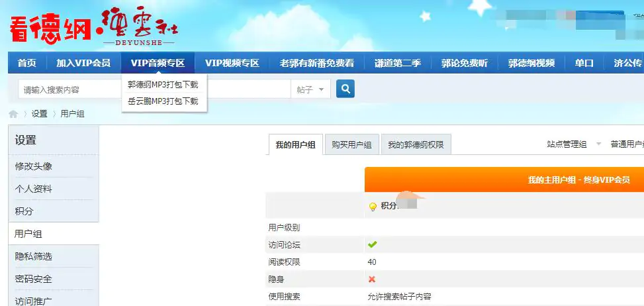644x306 pixels.
Task: Select 岳云鹏MP3打包下载 from the dropdown menu
Action: click(163, 101)
